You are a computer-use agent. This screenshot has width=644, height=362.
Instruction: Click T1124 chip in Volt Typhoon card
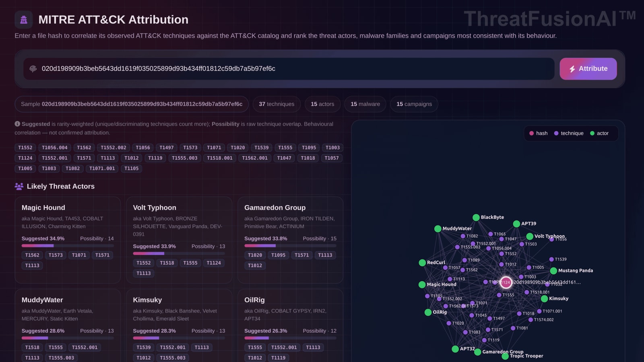(x=214, y=263)
